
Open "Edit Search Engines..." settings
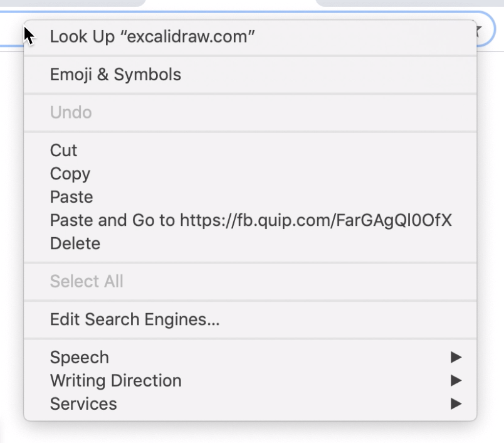(x=135, y=319)
